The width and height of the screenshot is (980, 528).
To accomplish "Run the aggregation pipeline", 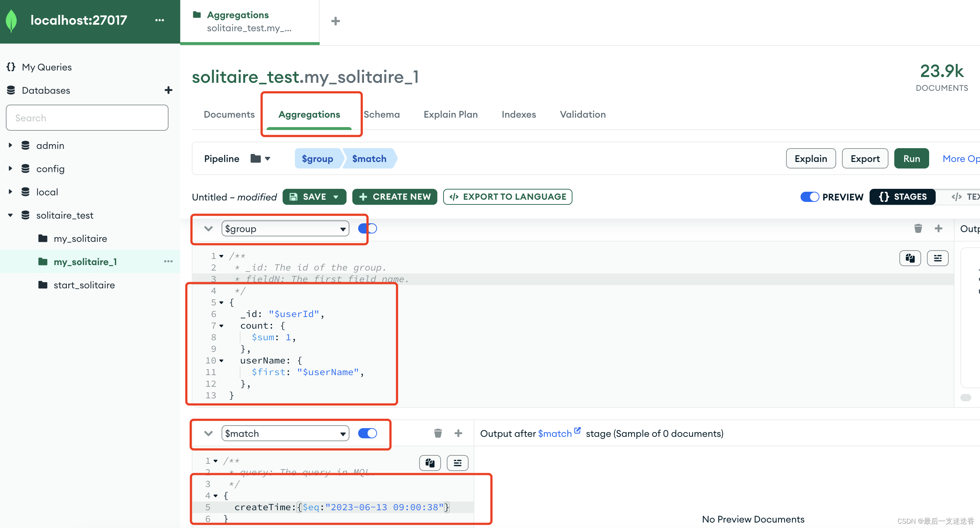I will coord(911,159).
